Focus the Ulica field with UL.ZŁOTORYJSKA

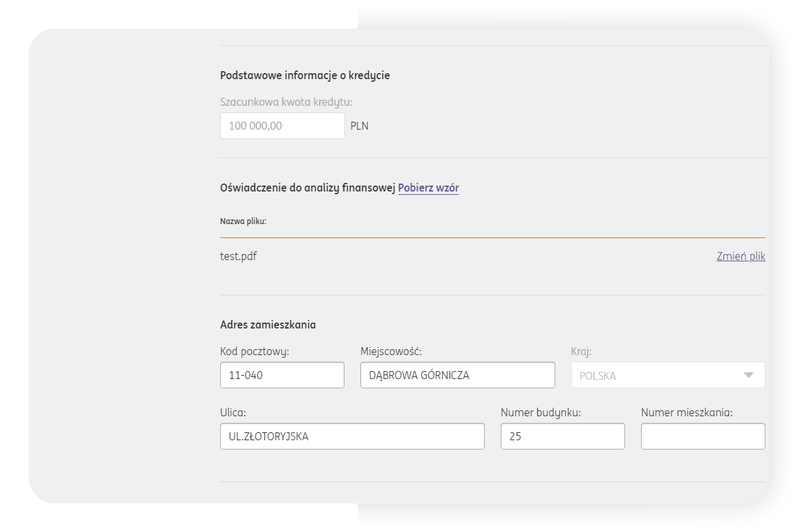tap(352, 436)
